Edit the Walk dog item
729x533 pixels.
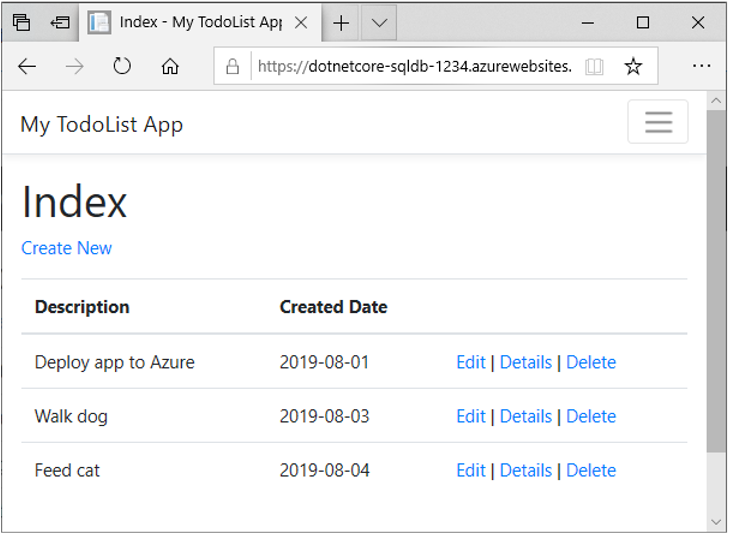471,416
